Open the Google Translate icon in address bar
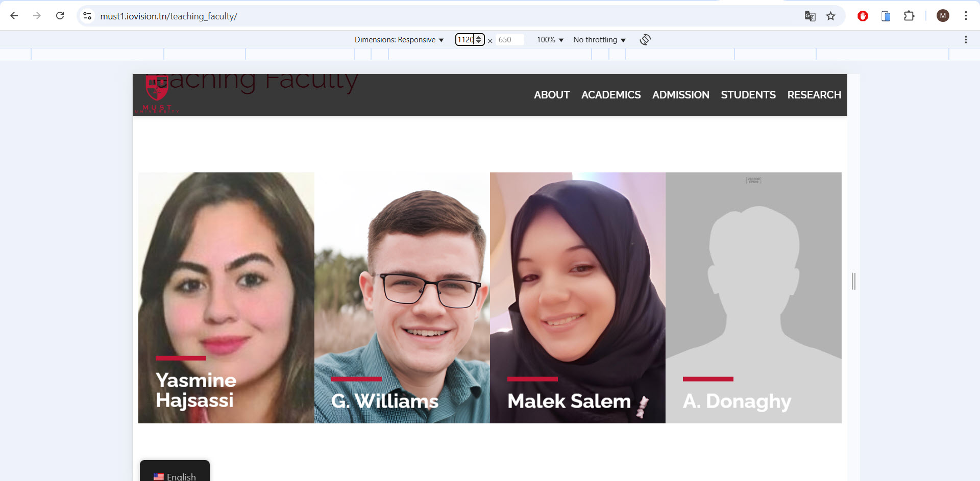This screenshot has height=481, width=980. coord(810,16)
